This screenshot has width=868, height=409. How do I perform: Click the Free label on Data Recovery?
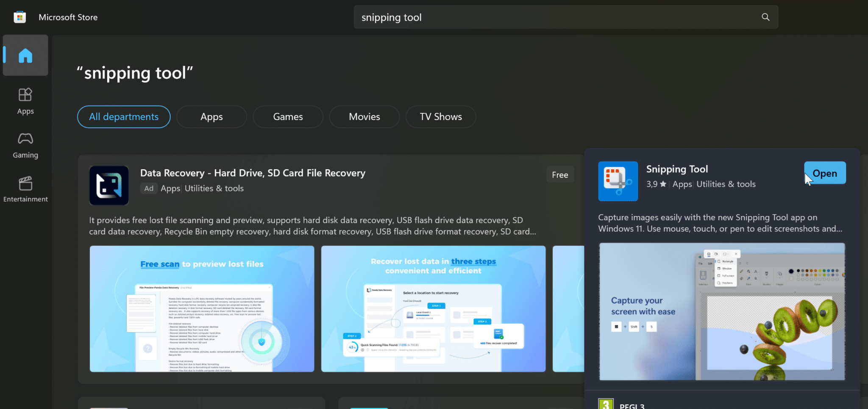pos(560,174)
